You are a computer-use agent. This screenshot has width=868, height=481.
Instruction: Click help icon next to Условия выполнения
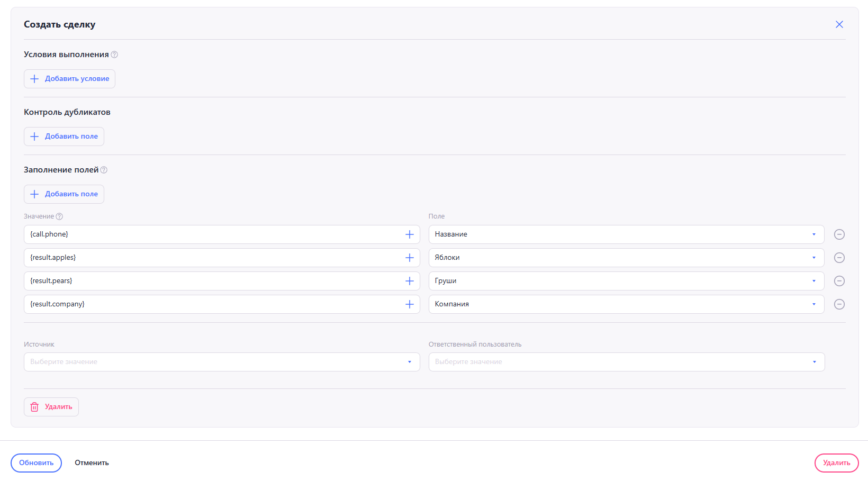(114, 55)
